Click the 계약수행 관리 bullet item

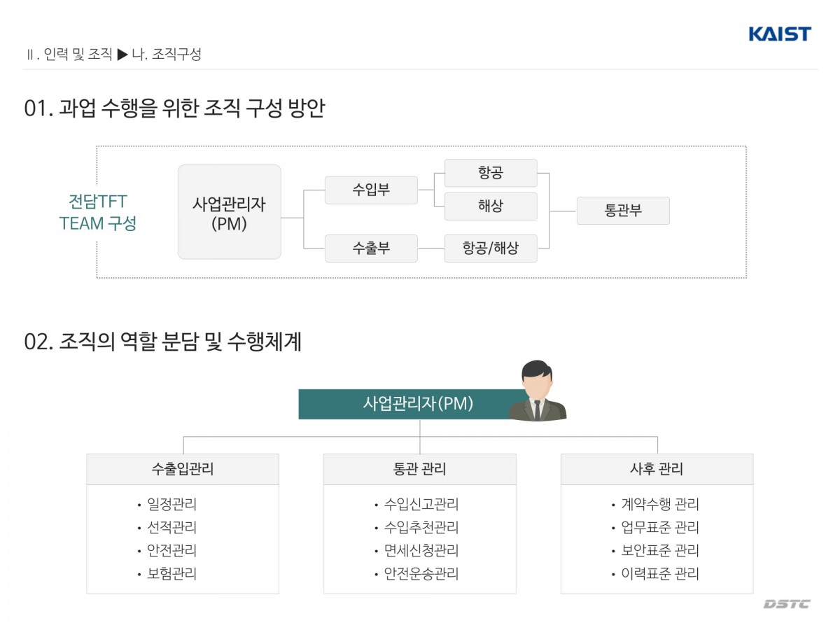pos(659,504)
